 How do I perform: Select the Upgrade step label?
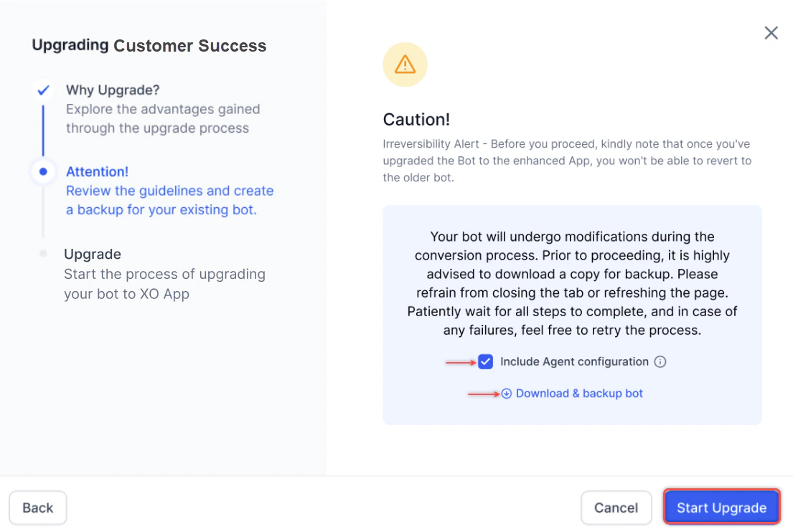(x=93, y=254)
